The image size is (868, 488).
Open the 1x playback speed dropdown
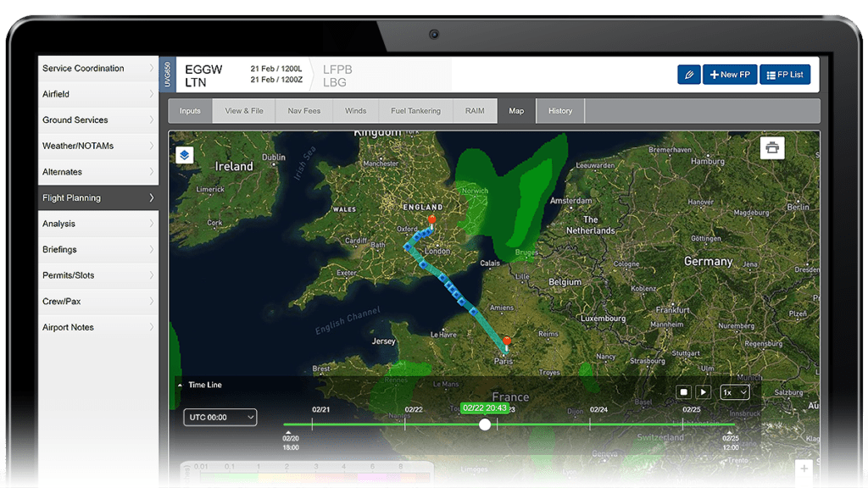(x=734, y=392)
